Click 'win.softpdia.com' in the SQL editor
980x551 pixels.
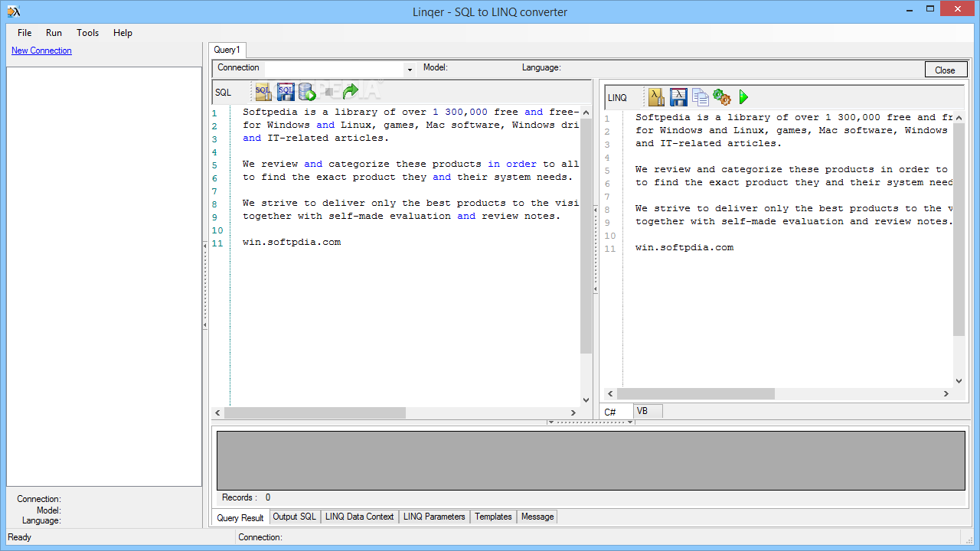[292, 242]
